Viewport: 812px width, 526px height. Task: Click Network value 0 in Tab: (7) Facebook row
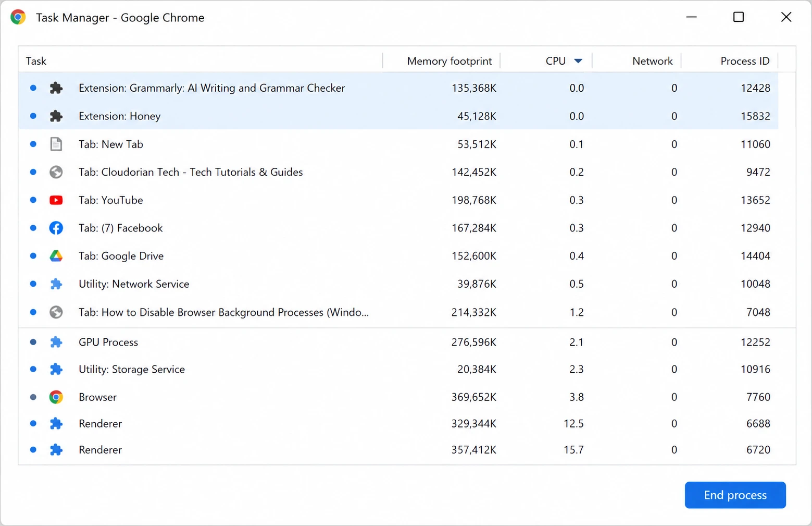674,228
